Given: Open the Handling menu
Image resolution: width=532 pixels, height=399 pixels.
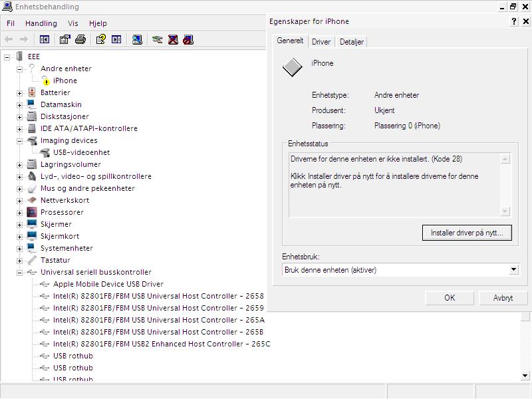Looking at the screenshot, I should pyautogui.click(x=41, y=23).
